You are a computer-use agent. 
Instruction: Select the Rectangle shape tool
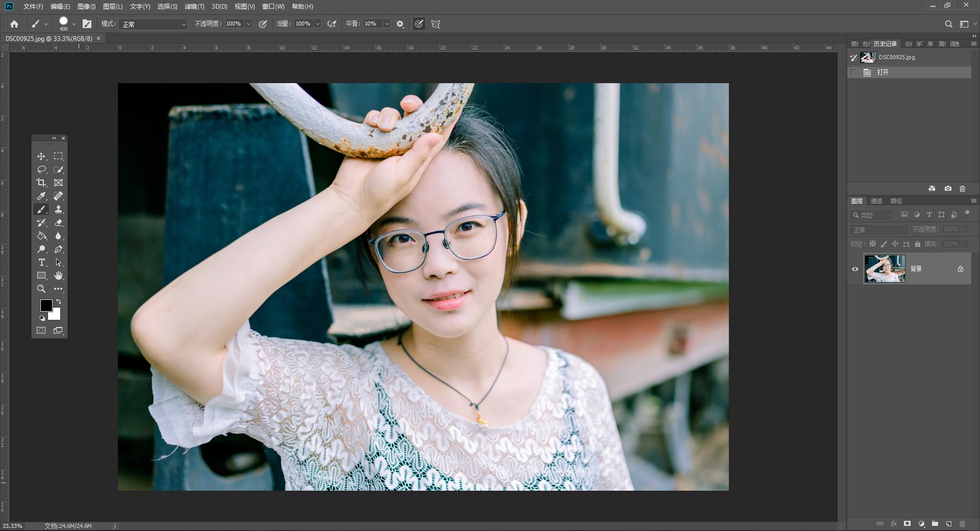pyautogui.click(x=41, y=275)
